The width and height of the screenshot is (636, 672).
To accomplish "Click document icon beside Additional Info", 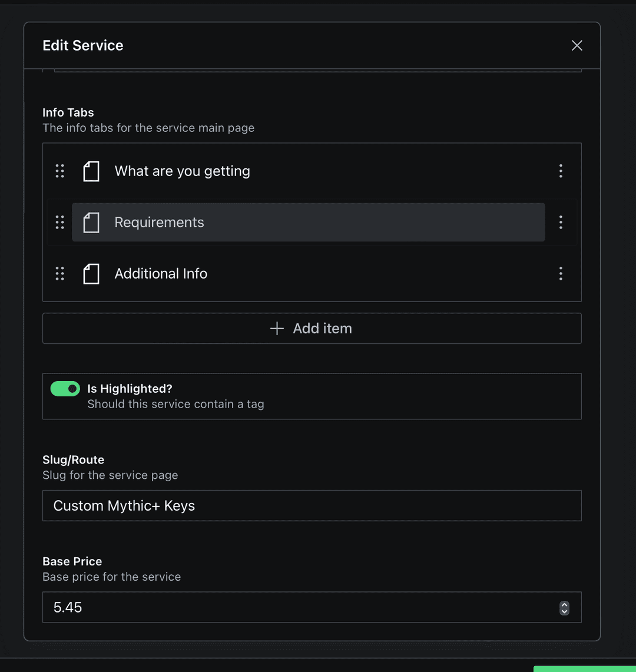I will click(91, 274).
